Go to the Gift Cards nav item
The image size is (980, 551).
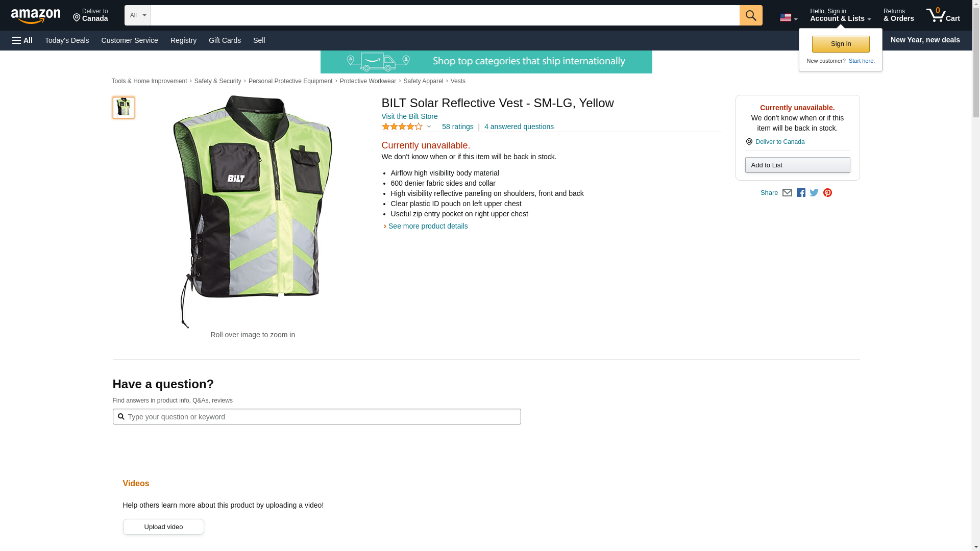[225, 40]
